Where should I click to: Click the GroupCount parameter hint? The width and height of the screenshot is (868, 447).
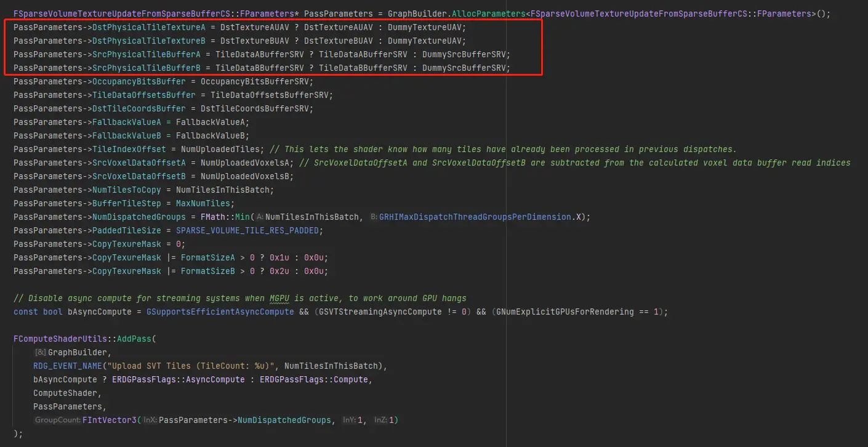pyautogui.click(x=57, y=420)
